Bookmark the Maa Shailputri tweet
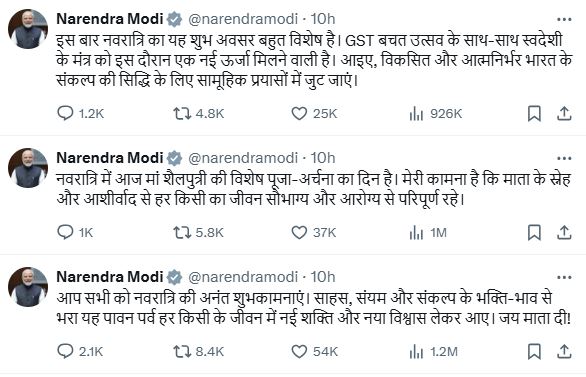This screenshot has width=586, height=377. (x=534, y=232)
